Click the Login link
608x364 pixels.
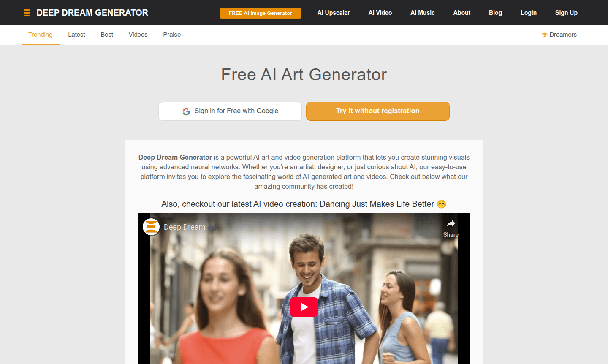pyautogui.click(x=529, y=13)
